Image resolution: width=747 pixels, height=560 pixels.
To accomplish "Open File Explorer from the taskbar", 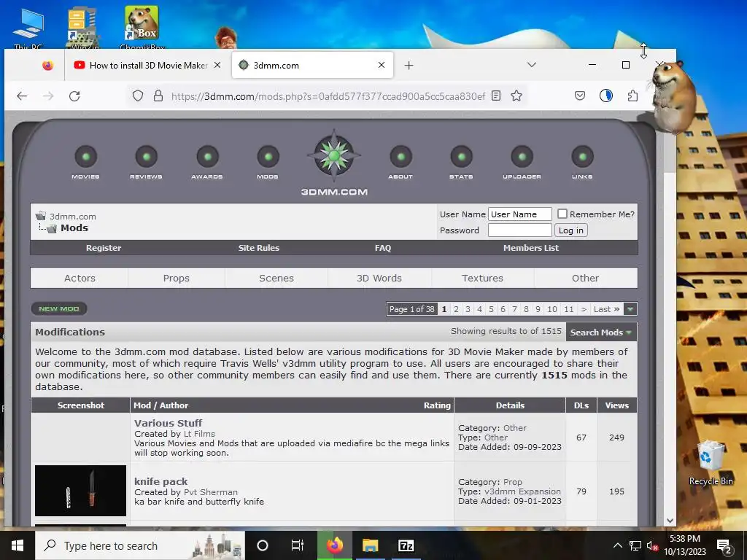I will pyautogui.click(x=370, y=545).
